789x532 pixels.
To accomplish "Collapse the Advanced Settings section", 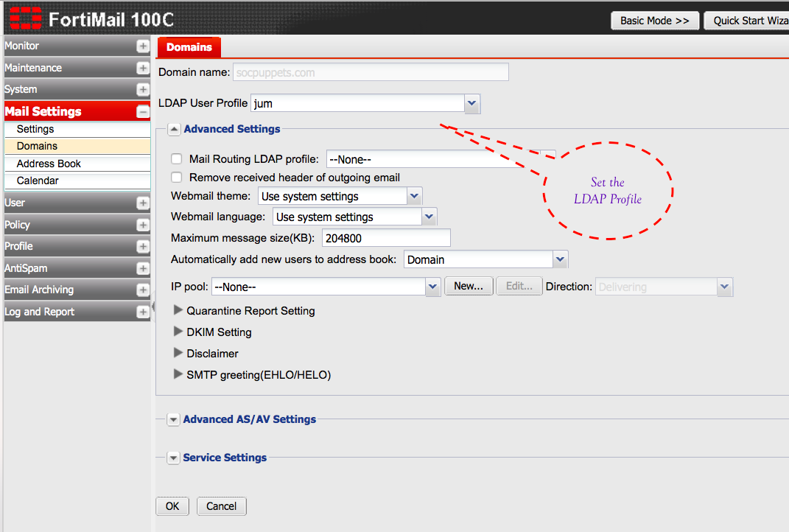I will tap(174, 130).
